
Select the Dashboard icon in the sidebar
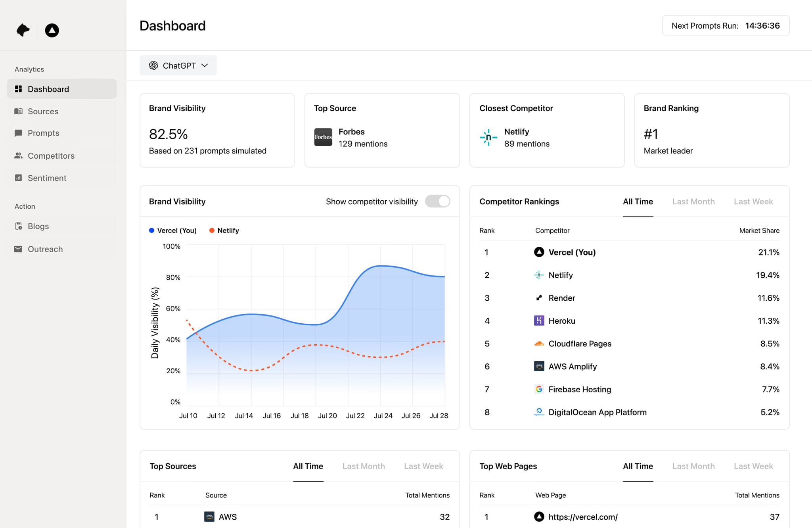[18, 89]
